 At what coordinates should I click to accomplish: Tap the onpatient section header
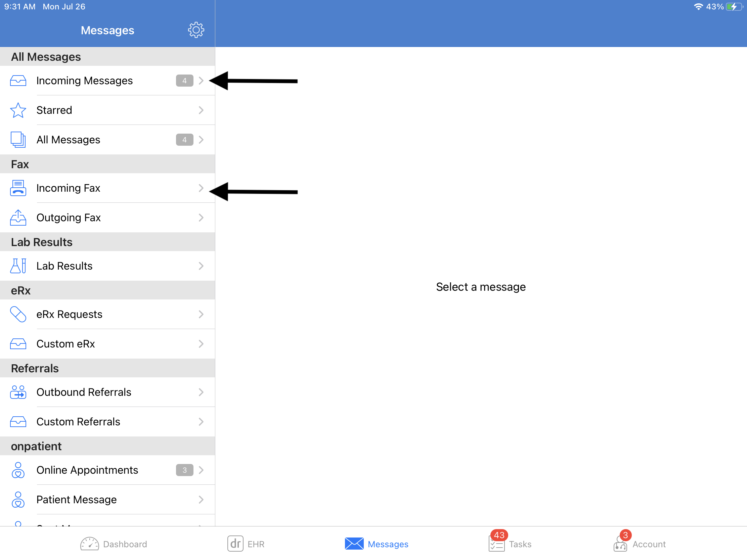coord(107,446)
